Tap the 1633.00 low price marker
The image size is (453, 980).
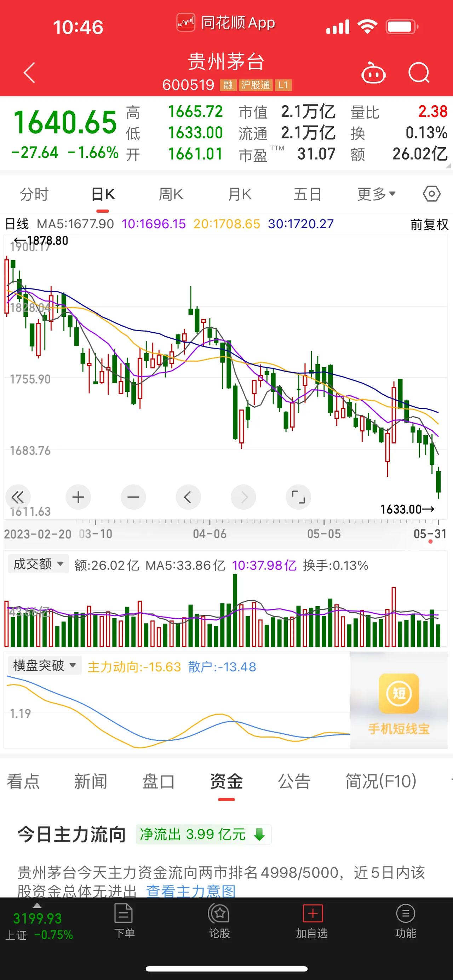coord(407,509)
